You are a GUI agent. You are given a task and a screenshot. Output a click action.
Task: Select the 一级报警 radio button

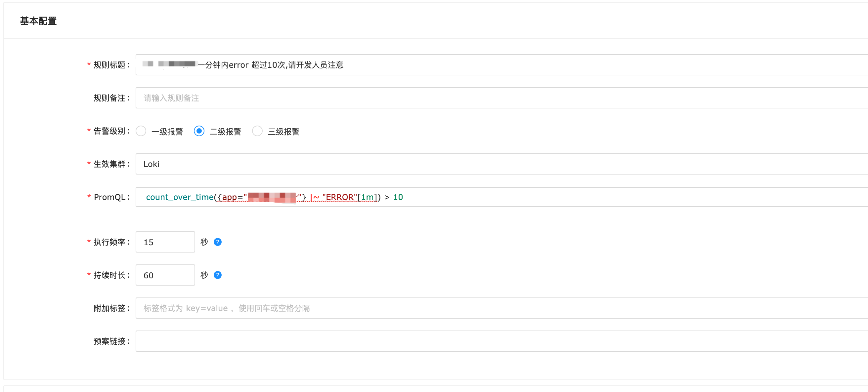(x=141, y=131)
